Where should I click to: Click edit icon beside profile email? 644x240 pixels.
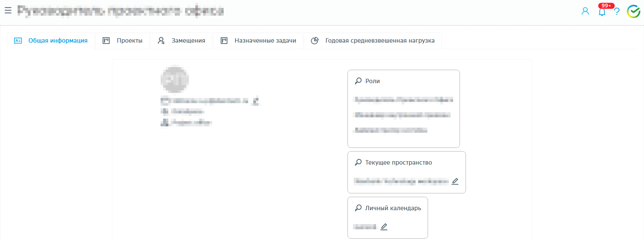coord(255,101)
